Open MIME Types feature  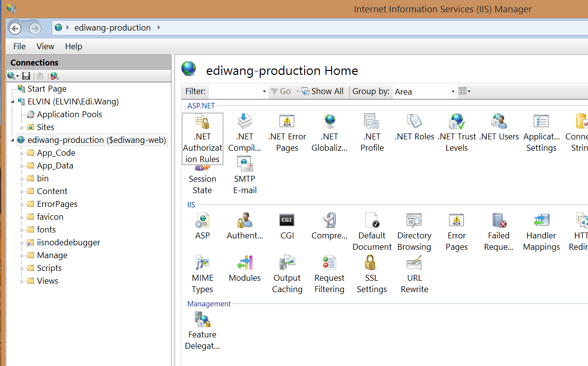coord(203,274)
